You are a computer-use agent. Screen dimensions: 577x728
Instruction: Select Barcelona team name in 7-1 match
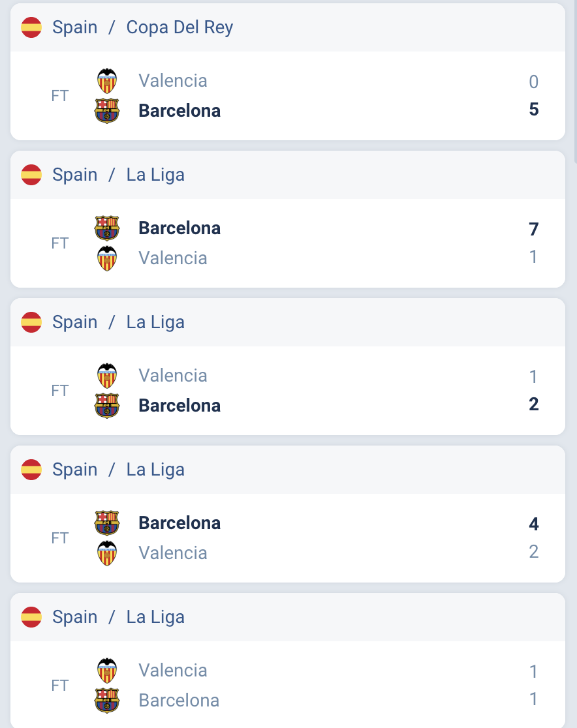[x=179, y=228]
